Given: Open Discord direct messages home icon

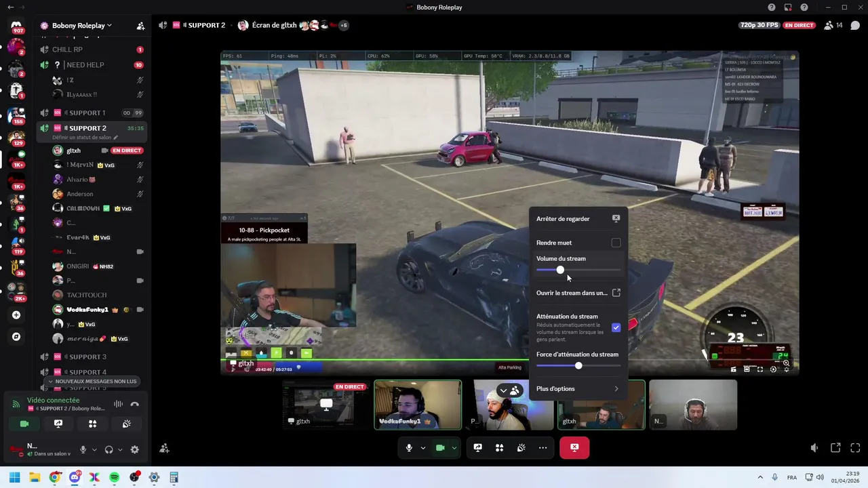Looking at the screenshot, I should click(x=16, y=27).
